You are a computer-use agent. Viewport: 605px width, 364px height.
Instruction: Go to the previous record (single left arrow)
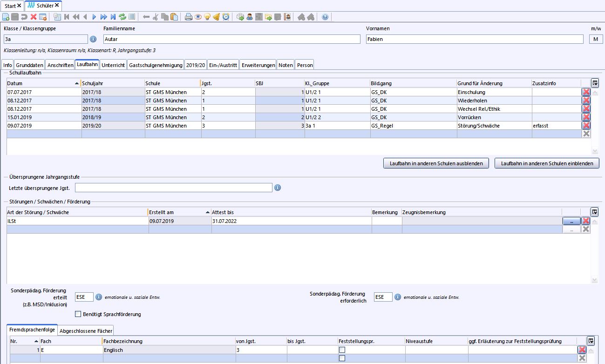[85, 17]
